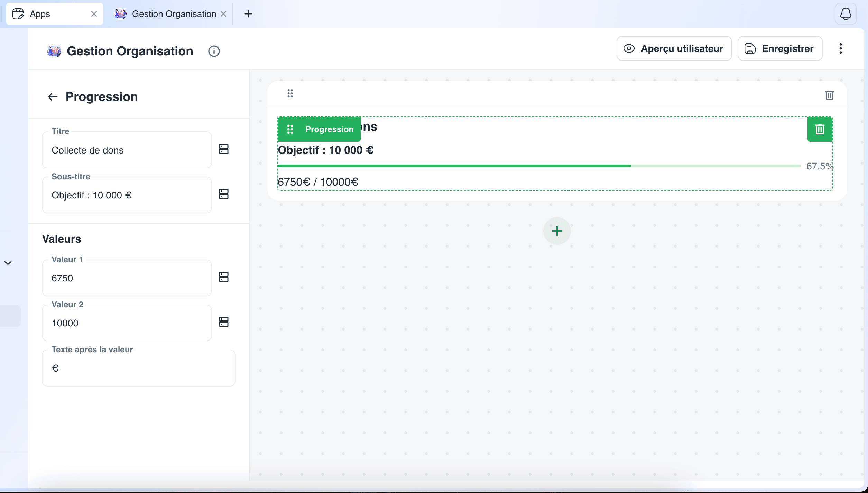
Task: Switch to the Apps tab
Action: click(55, 14)
